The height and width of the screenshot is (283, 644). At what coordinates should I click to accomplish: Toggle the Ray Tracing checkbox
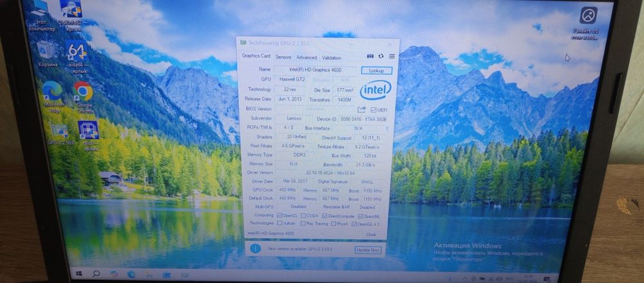pos(303,223)
